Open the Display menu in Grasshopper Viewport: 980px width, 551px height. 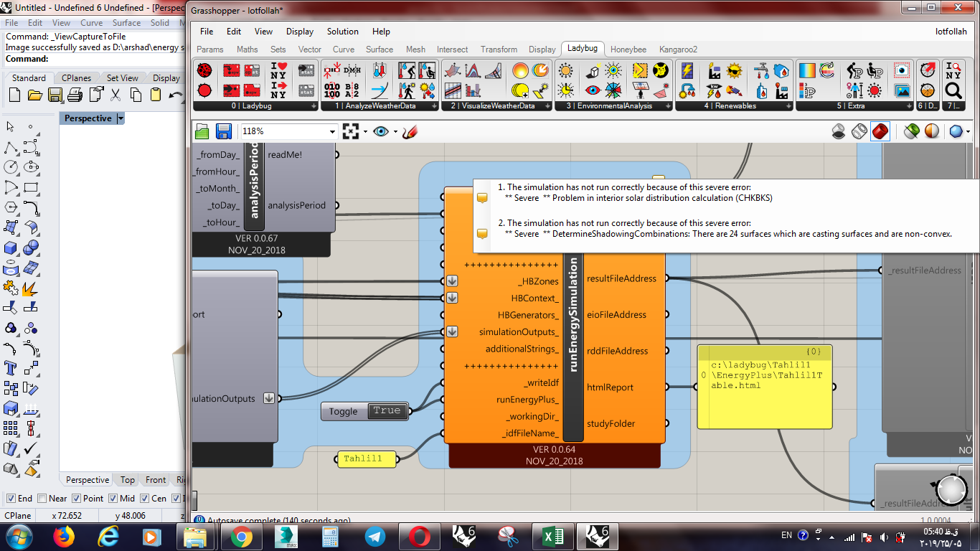point(300,32)
